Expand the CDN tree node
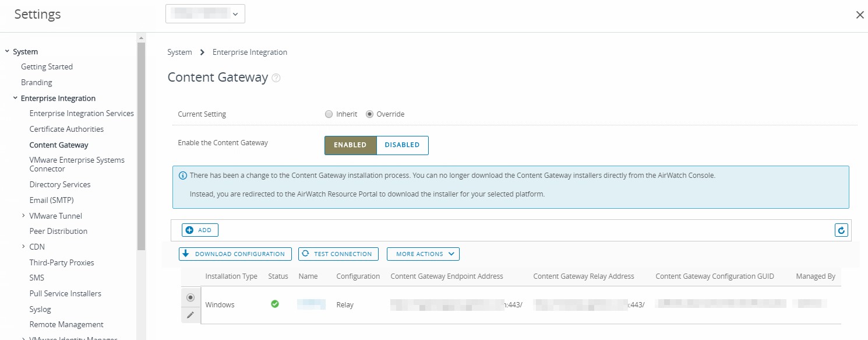Image resolution: width=868 pixels, height=340 pixels. point(23,247)
